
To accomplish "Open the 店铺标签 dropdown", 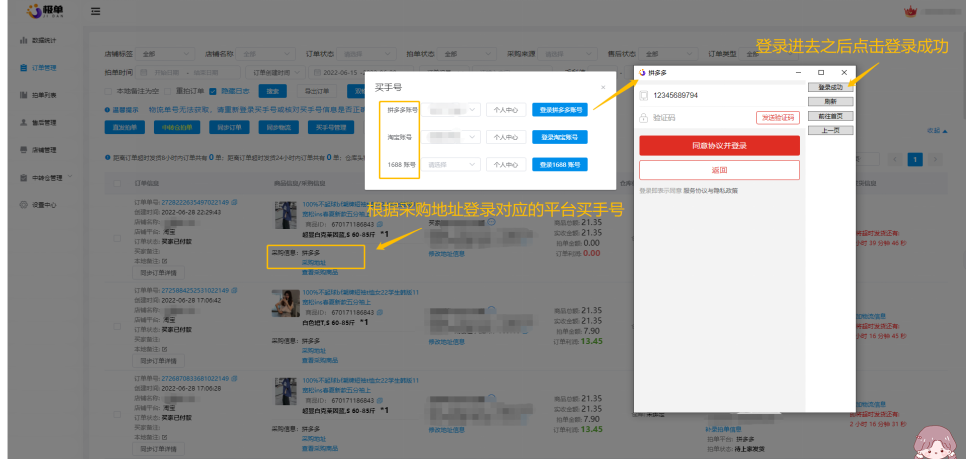I will point(165,54).
